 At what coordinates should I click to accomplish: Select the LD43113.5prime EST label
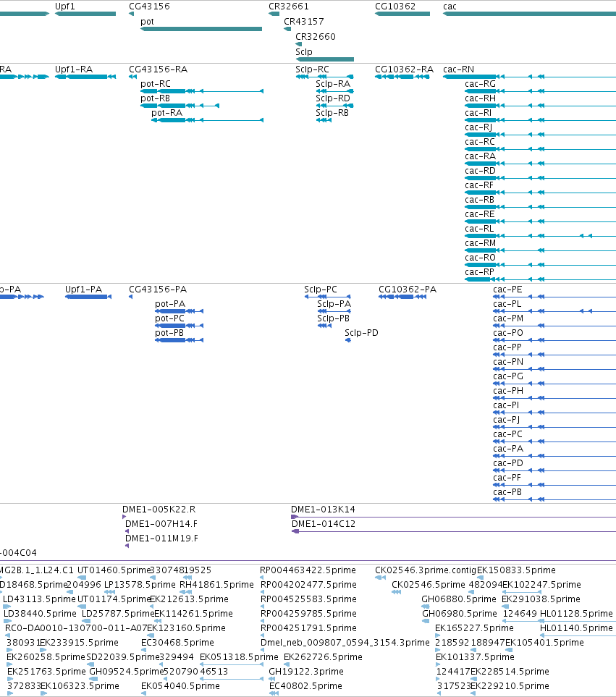click(40, 599)
